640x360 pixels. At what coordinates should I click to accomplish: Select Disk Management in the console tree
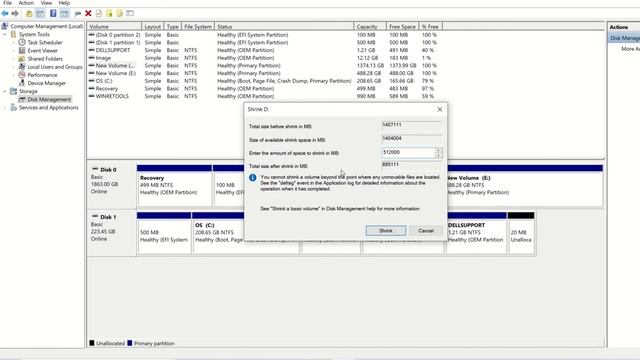coord(49,99)
